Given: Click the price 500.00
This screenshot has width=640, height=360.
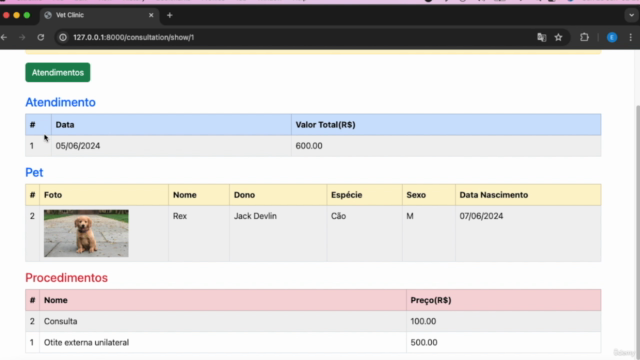Looking at the screenshot, I should (424, 342).
